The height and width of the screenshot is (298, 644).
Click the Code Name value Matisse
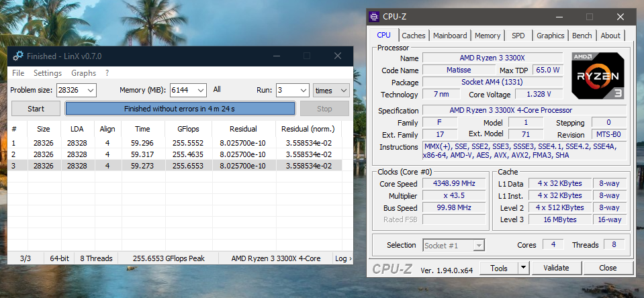[x=459, y=70]
